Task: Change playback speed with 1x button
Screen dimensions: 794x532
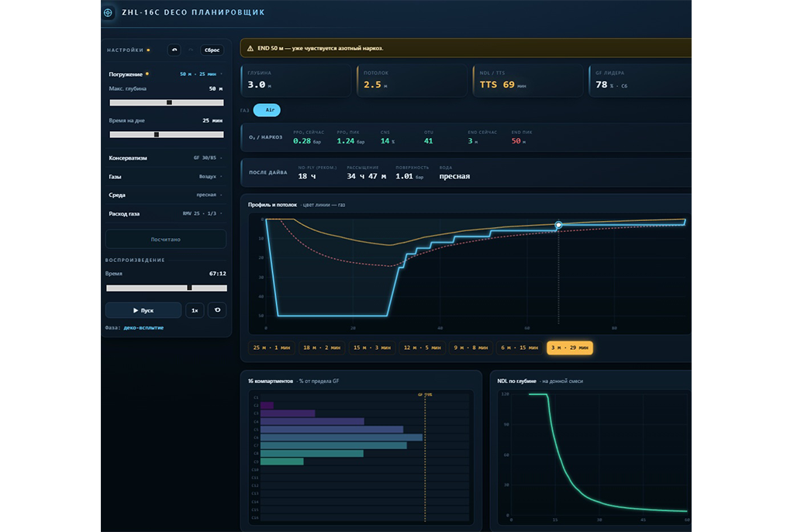Action: pos(195,310)
